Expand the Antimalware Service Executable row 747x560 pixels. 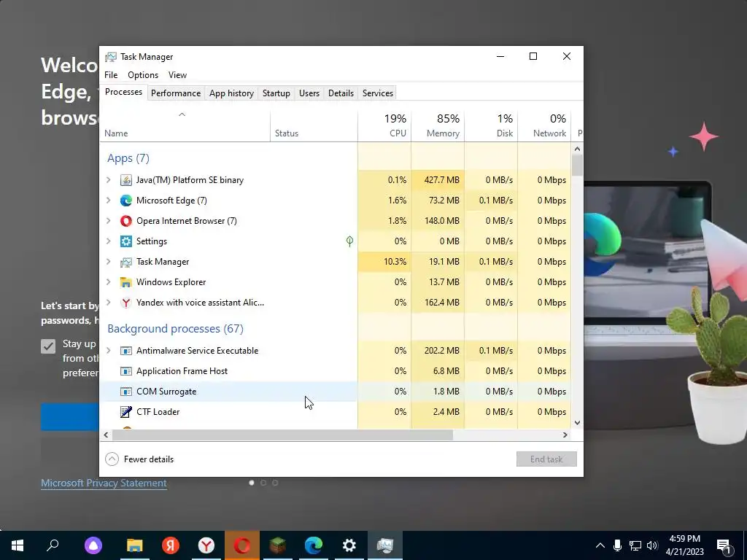tap(109, 351)
